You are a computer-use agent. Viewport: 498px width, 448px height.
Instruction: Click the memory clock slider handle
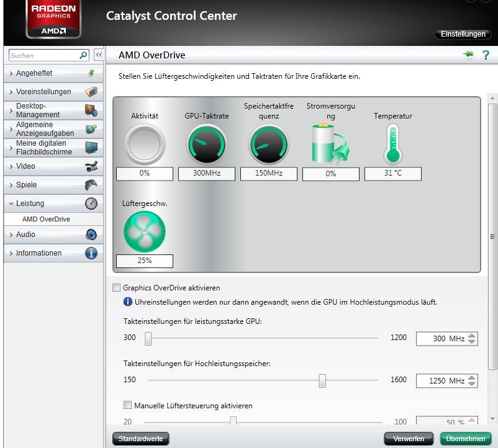coord(322,381)
